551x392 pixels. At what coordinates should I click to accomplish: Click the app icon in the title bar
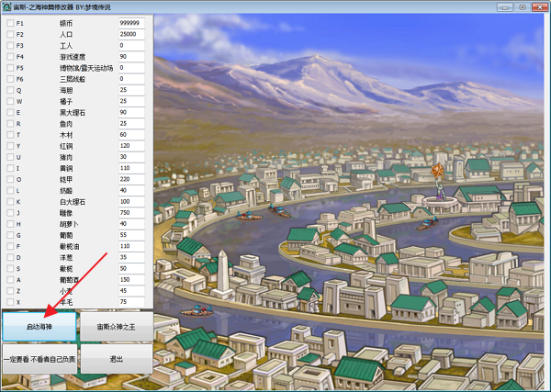coord(7,6)
